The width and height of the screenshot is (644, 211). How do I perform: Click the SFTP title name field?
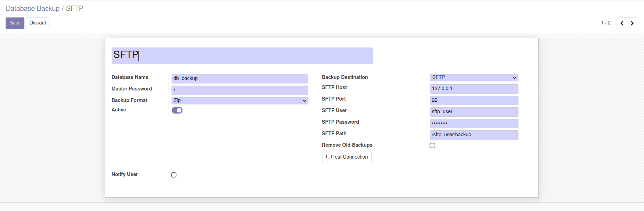pos(242,56)
